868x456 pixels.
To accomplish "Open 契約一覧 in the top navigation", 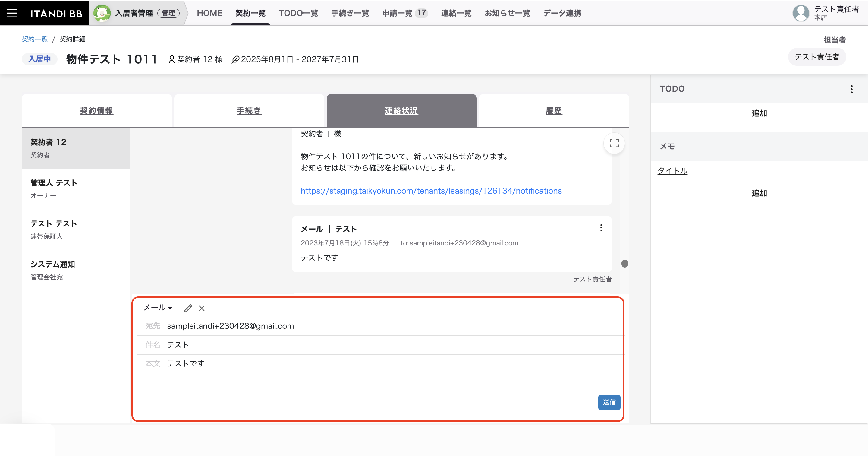I will point(250,13).
